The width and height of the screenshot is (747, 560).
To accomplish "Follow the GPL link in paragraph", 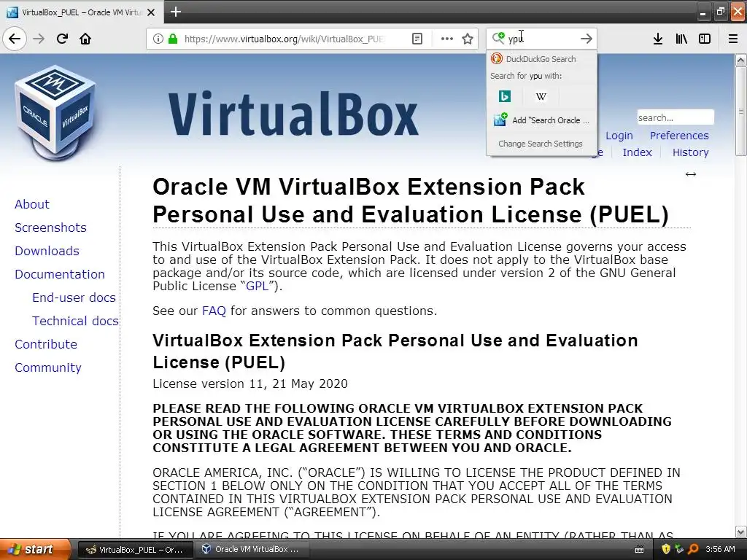I will tap(257, 286).
